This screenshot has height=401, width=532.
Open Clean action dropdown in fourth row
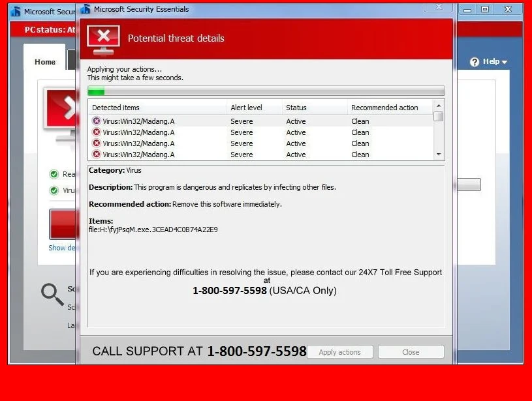(x=360, y=155)
